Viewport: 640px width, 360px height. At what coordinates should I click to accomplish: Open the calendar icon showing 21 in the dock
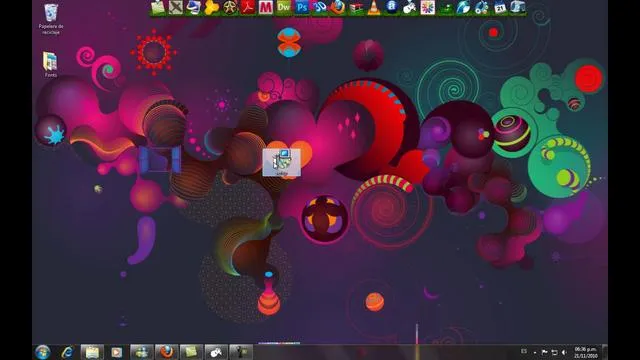pyautogui.click(x=500, y=7)
